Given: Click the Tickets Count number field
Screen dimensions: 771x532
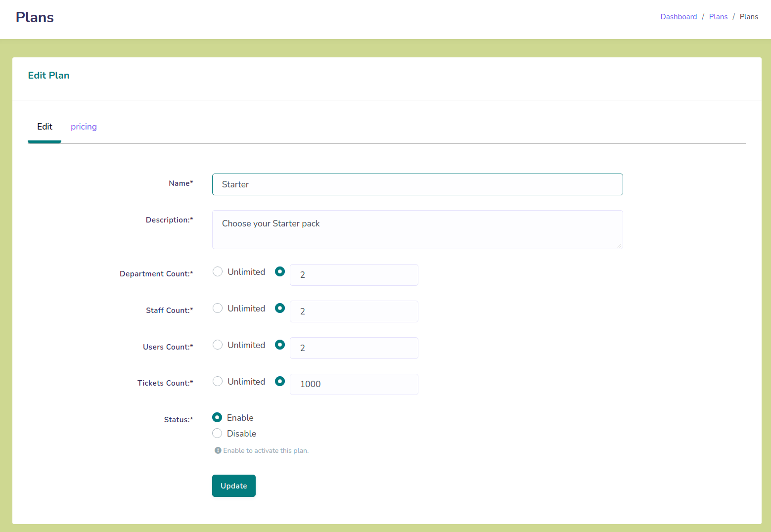Looking at the screenshot, I should tap(354, 384).
